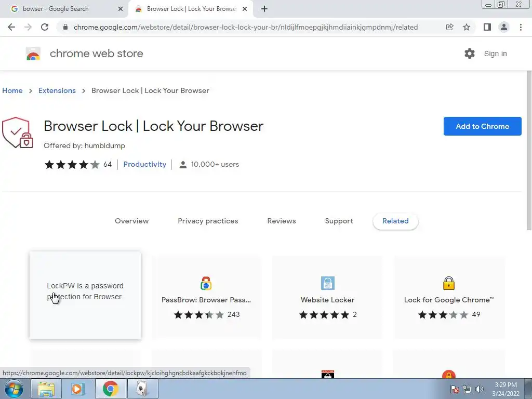Click the Add to Chrome button

point(482,126)
